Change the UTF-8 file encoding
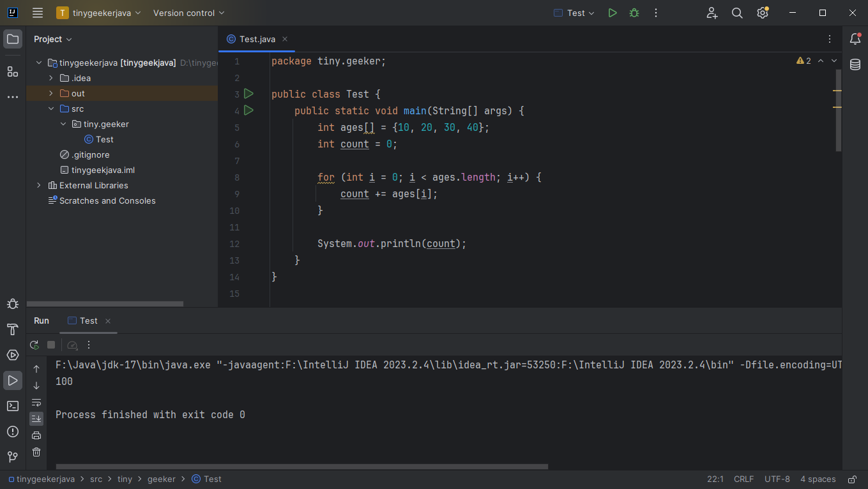The height and width of the screenshot is (489, 868). [x=777, y=479]
